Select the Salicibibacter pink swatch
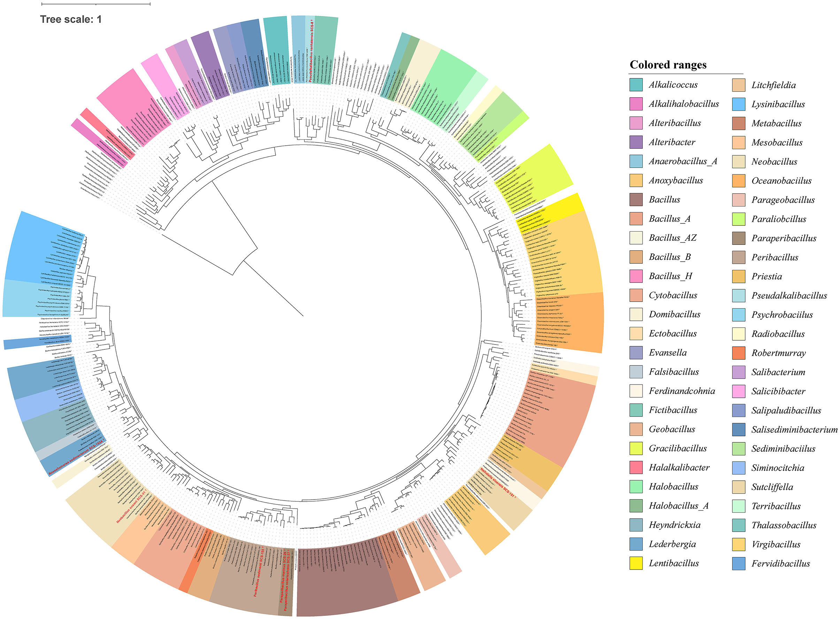The image size is (840, 619). pos(739,391)
